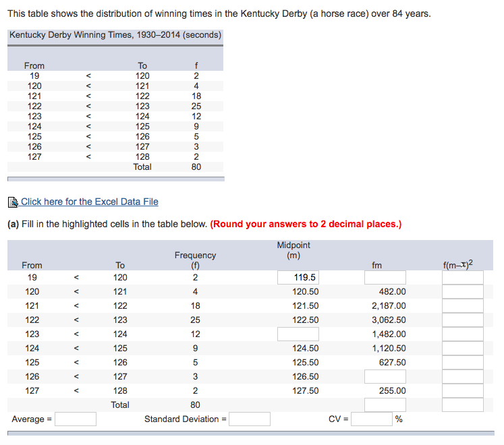Image resolution: width=504 pixels, height=445 pixels.
Task: Click Total frequency 80 in the lower table
Action: (195, 405)
